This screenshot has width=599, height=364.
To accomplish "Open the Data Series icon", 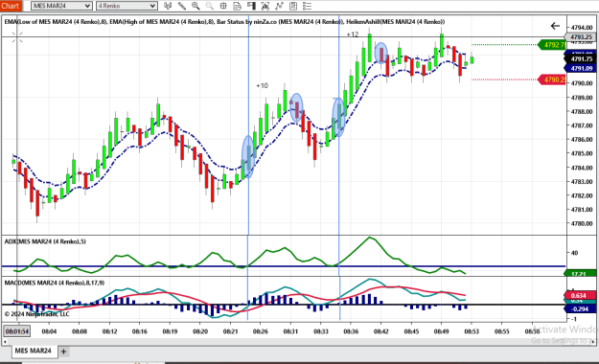I will (x=265, y=6).
